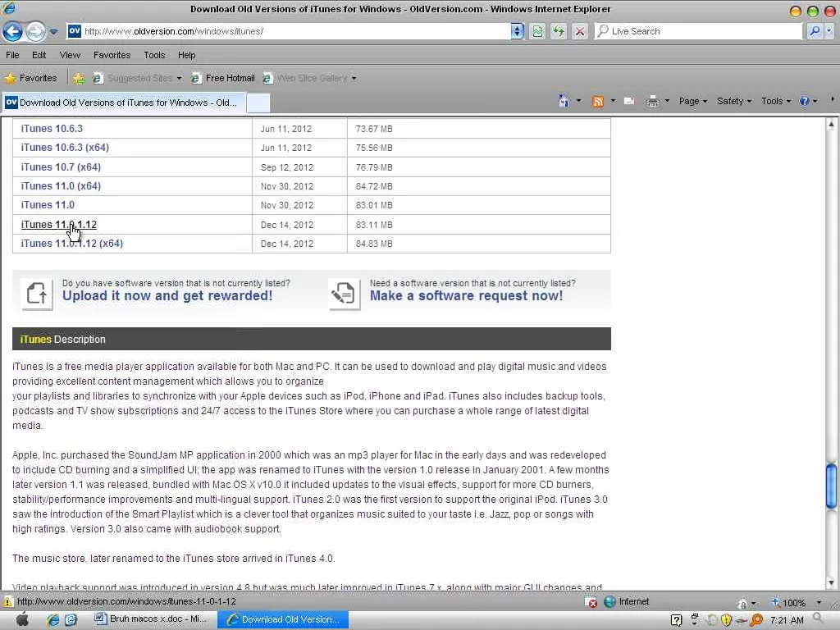Click the second quick launch icon beside Internet Explorer
The width and height of the screenshot is (840, 630).
(x=71, y=620)
